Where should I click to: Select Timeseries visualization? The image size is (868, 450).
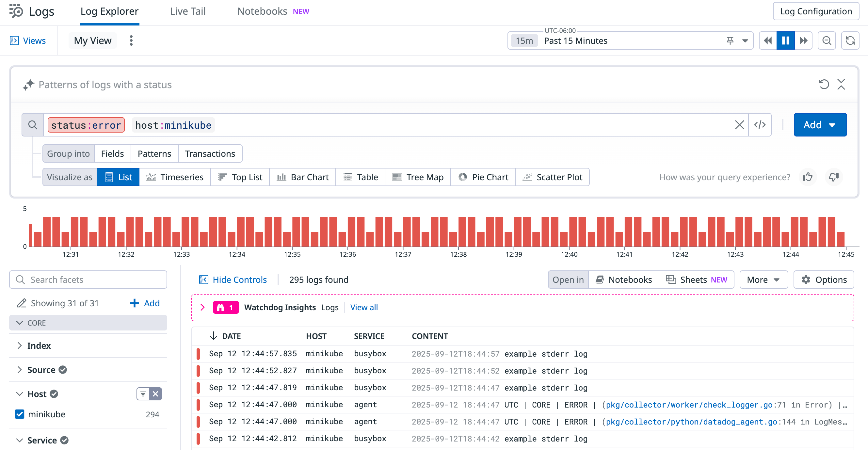(x=175, y=177)
